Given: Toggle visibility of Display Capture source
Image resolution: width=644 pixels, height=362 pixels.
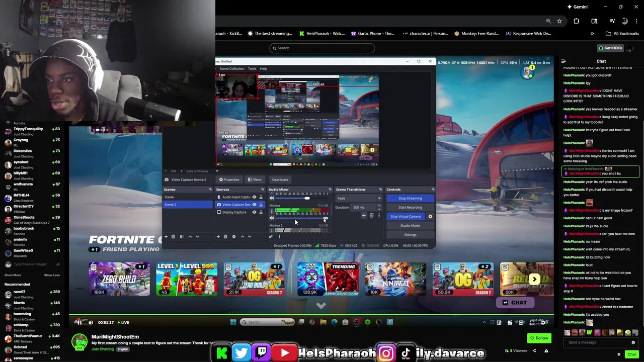Looking at the screenshot, I should click(x=254, y=212).
